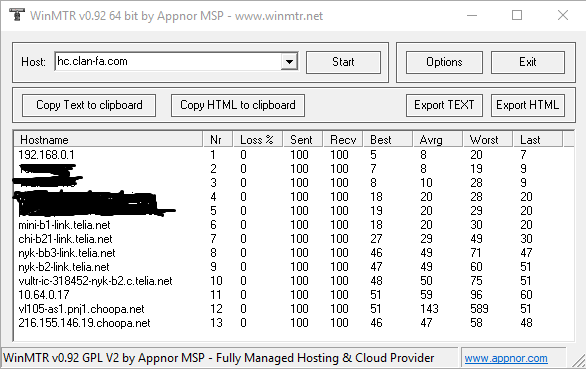The image size is (586, 369).
Task: Open the www.appnor.com link
Action: pyautogui.click(x=506, y=358)
